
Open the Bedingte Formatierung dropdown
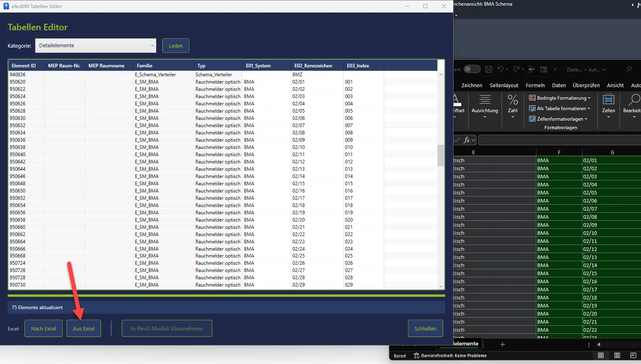[560, 98]
